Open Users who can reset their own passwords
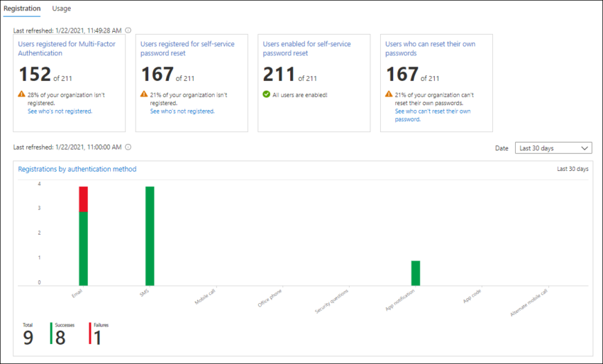The height and width of the screenshot is (364, 603). click(x=430, y=48)
